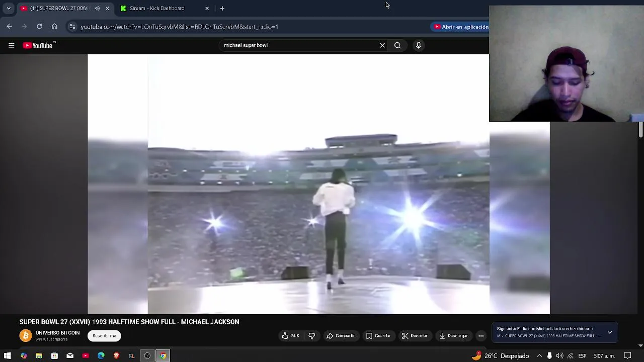
Task: Download the video using Descargar
Action: (453, 336)
